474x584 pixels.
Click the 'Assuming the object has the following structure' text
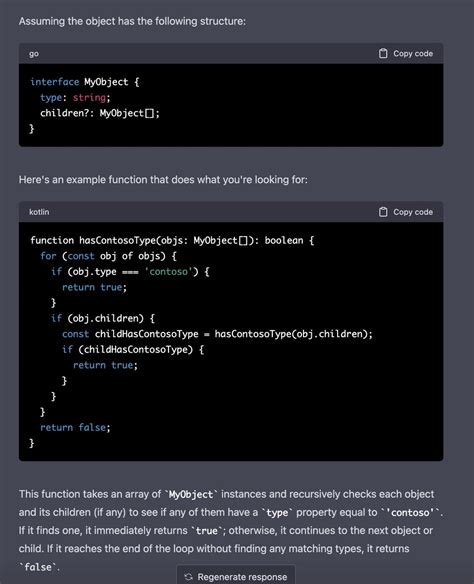click(132, 21)
